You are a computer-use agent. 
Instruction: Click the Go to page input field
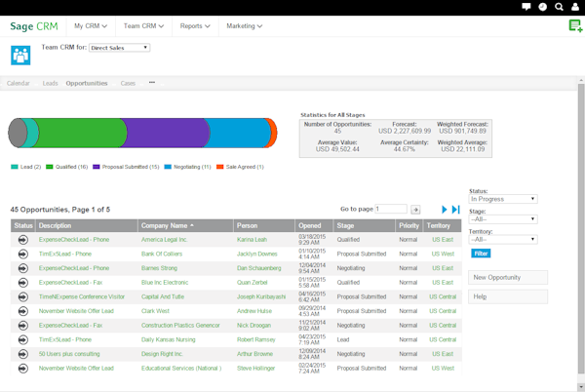pyautogui.click(x=391, y=209)
